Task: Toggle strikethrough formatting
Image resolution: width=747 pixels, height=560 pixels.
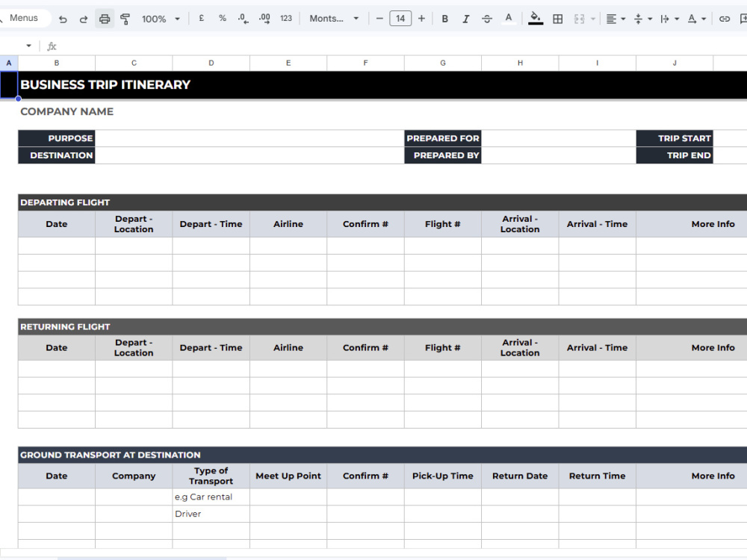Action: coord(486,19)
